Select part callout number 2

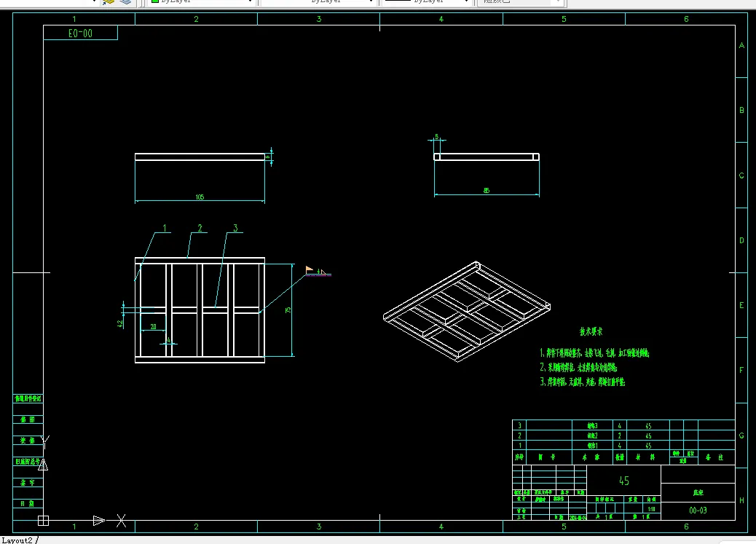click(x=200, y=228)
